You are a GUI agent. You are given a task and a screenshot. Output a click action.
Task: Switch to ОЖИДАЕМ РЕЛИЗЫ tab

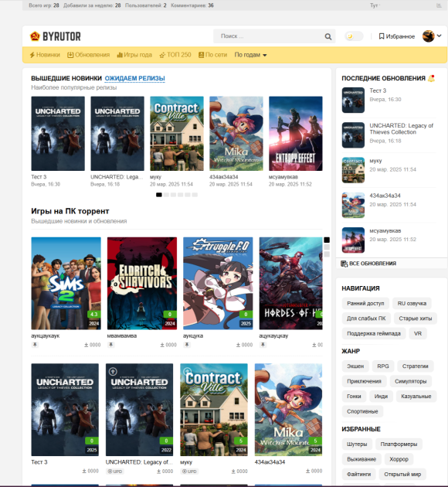click(x=134, y=78)
